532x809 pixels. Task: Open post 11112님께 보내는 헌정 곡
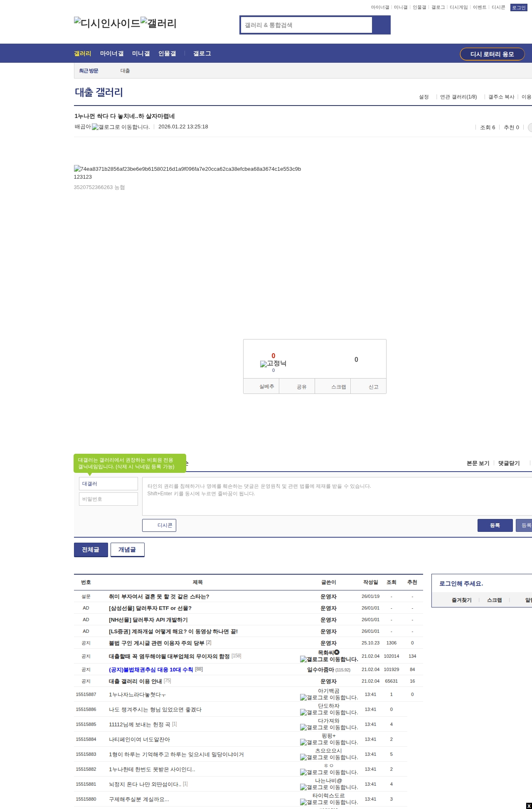[x=140, y=725]
